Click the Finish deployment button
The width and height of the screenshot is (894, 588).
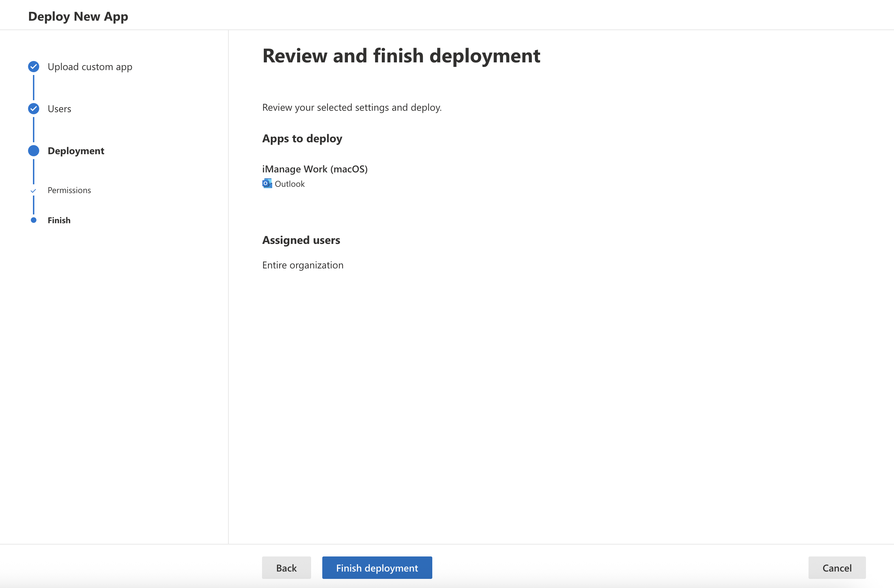(377, 568)
